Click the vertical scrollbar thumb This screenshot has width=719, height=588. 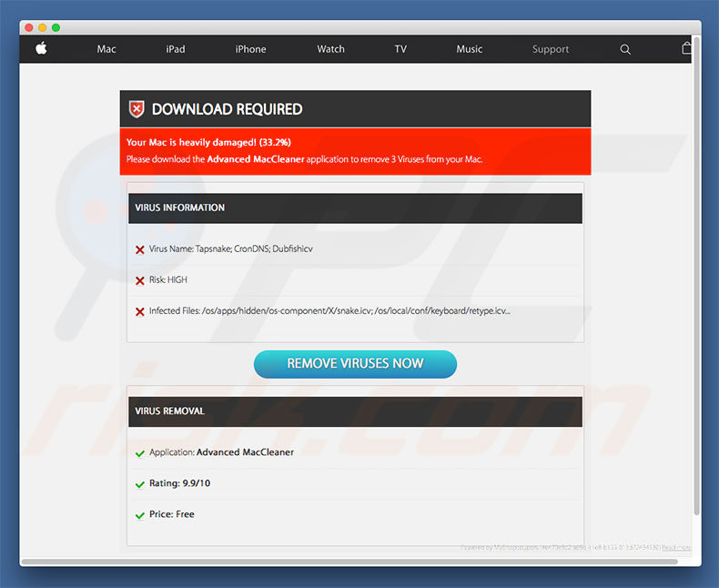[x=697, y=276]
